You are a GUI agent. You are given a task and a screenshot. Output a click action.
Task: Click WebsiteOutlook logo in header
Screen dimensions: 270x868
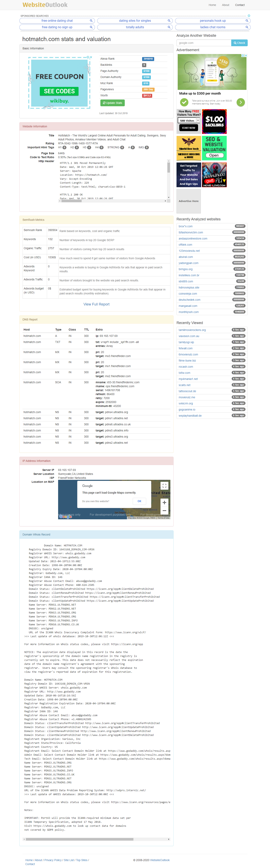[45, 5]
